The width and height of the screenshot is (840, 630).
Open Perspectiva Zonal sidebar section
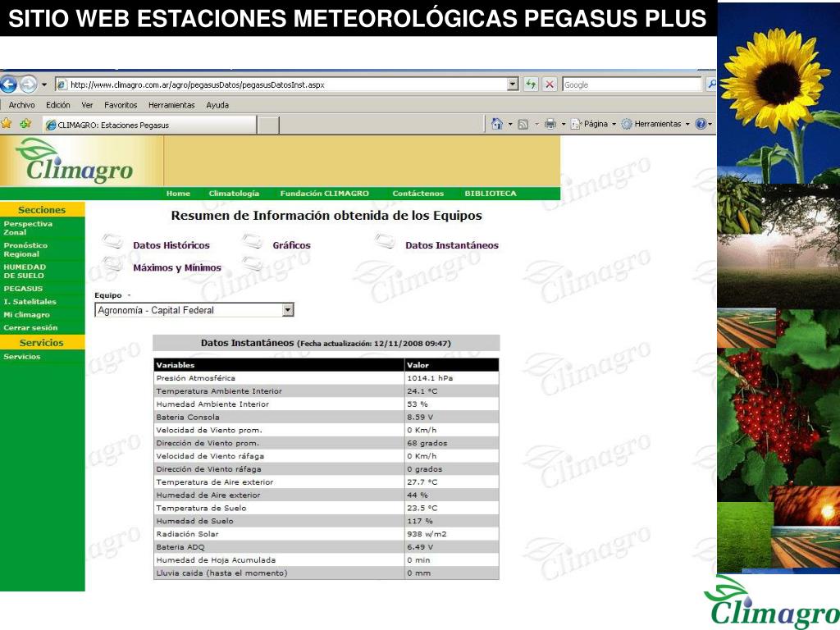(28, 228)
